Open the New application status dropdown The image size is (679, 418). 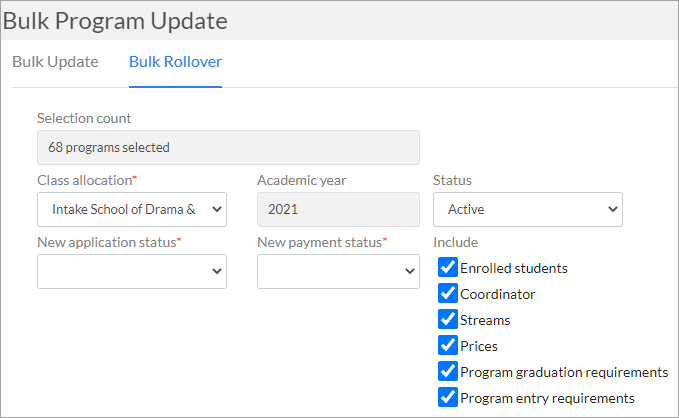pyautogui.click(x=132, y=272)
